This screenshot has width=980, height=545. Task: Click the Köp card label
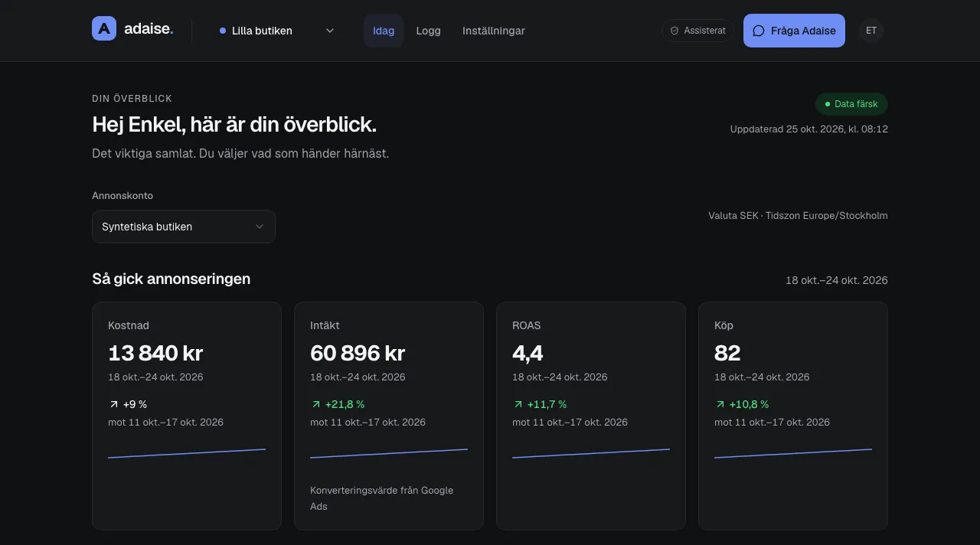724,325
